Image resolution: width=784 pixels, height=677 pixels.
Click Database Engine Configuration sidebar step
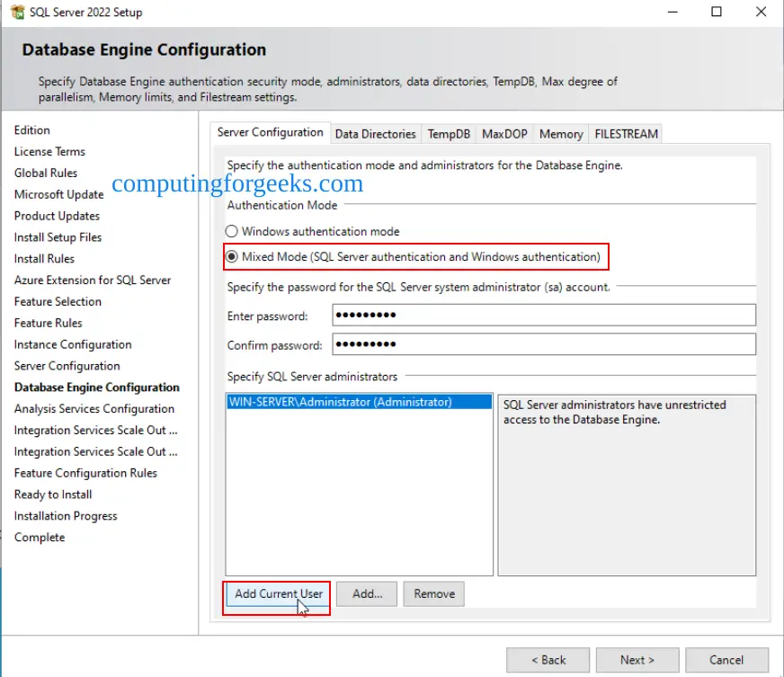(x=97, y=387)
